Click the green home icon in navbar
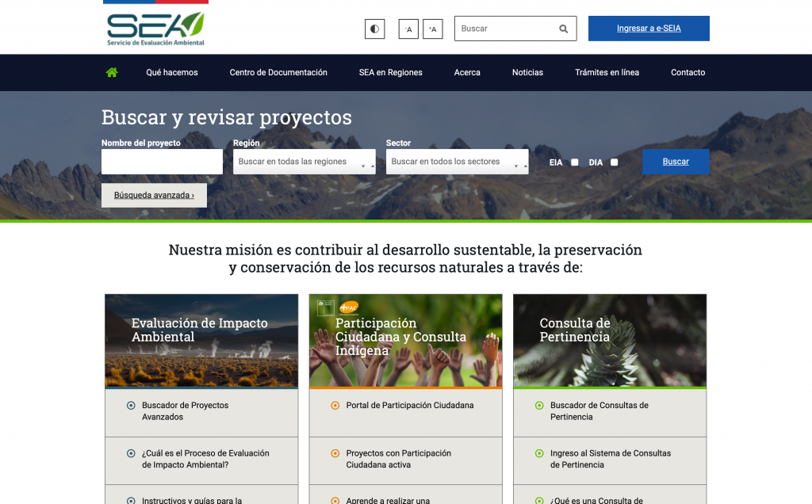Image resolution: width=812 pixels, height=504 pixels. (112, 72)
